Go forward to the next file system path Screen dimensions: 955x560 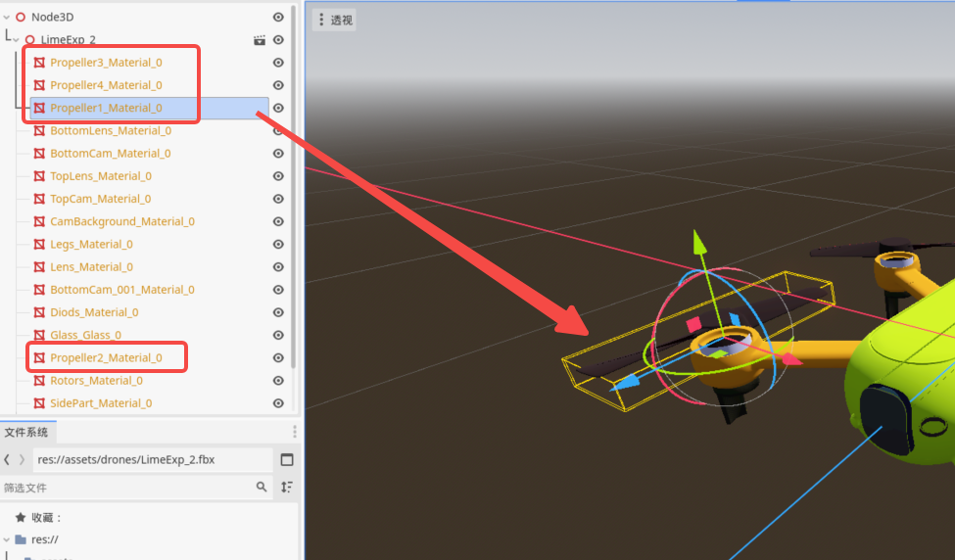(x=22, y=460)
